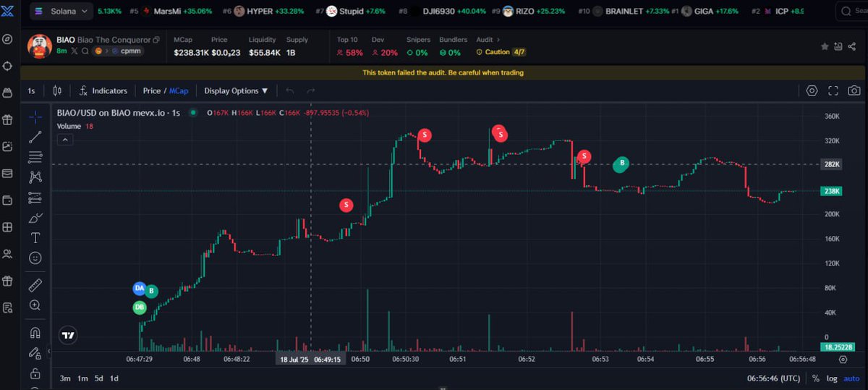Switch chart to Price mode
The width and height of the screenshot is (868, 390).
click(152, 90)
